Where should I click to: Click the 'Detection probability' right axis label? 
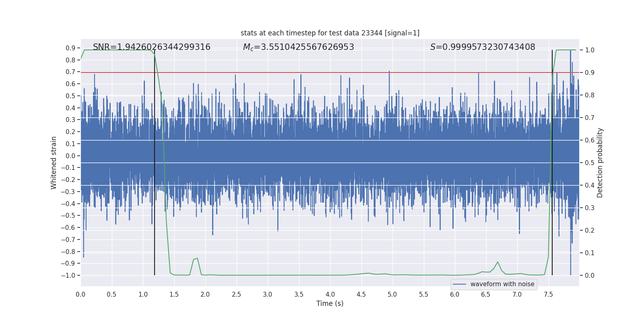[x=600, y=163]
